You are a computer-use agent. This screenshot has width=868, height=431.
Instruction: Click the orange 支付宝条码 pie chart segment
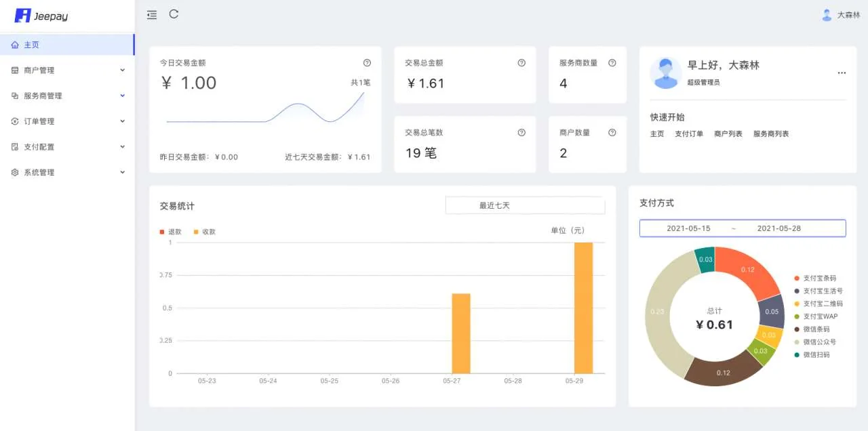coord(747,268)
